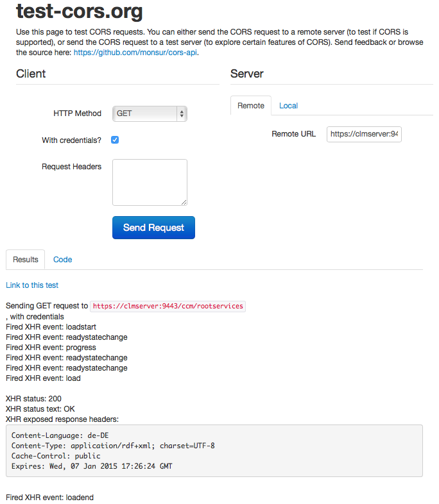Click the clmserver rootservices URL in results
Screen dimensions: 439x504
168,307
